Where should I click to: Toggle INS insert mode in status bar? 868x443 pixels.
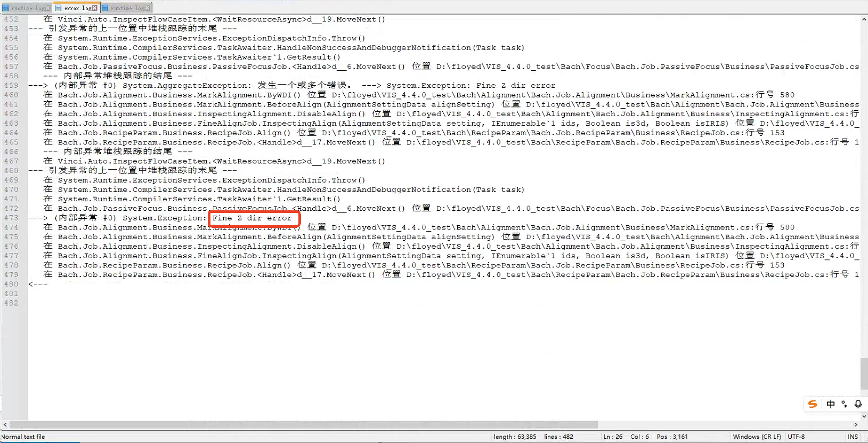[853, 437]
